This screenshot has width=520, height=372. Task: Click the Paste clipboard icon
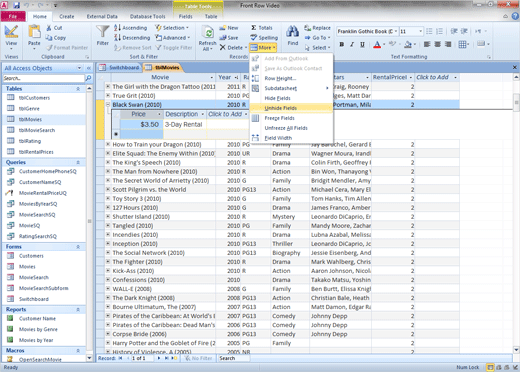coord(34,32)
